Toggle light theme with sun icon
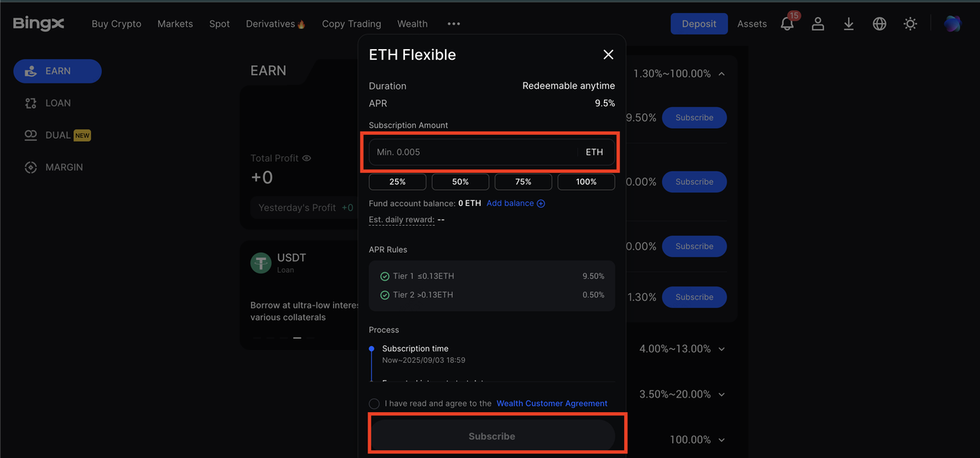Viewport: 980px width, 458px height. pyautogui.click(x=910, y=24)
